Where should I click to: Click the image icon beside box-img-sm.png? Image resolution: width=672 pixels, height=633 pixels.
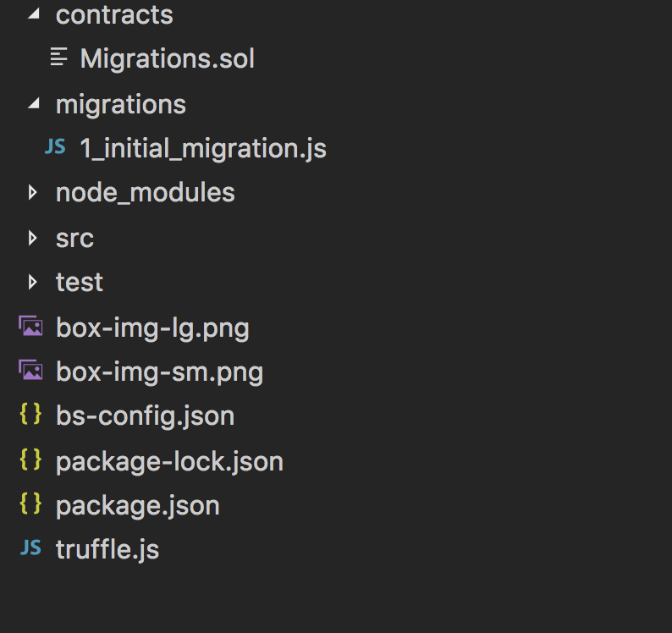click(30, 371)
